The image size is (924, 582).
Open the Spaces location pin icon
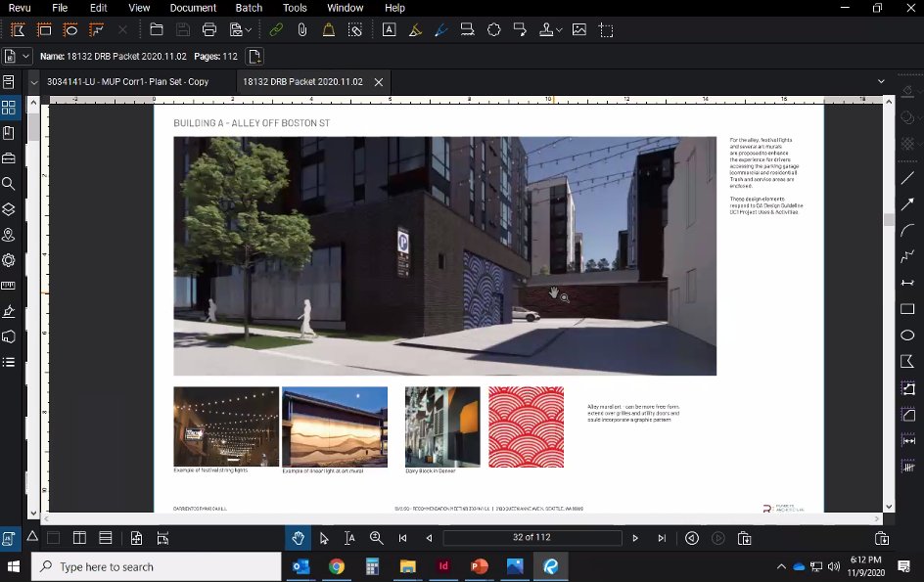point(9,235)
